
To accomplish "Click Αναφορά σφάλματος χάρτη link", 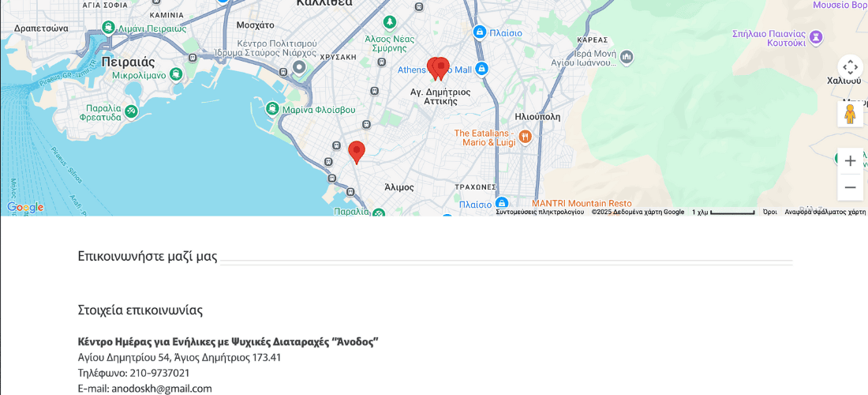I will click(825, 213).
